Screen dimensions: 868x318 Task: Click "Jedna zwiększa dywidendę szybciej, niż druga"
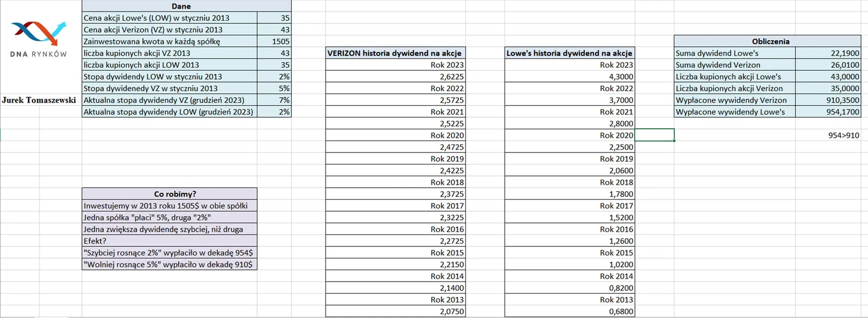170,230
